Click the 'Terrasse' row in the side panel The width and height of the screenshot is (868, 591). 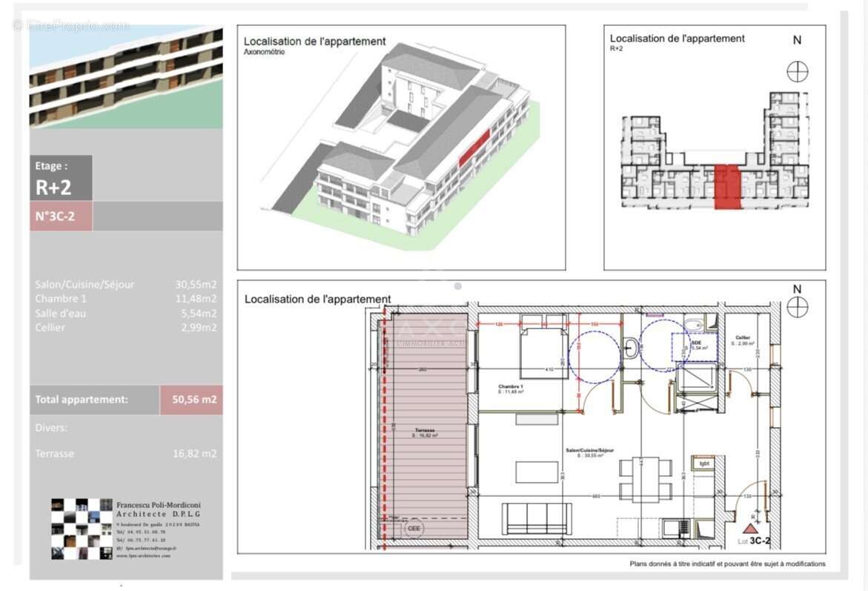pos(126,453)
